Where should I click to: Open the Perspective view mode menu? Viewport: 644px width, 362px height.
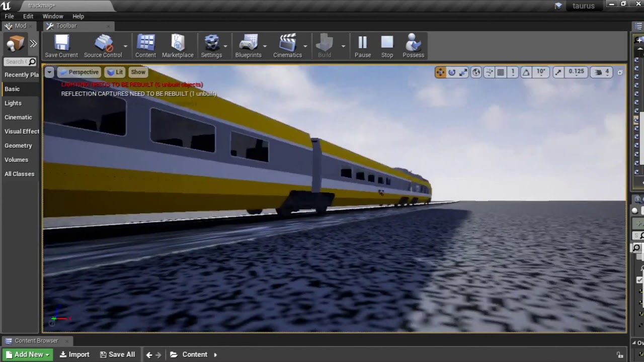pyautogui.click(x=78, y=72)
